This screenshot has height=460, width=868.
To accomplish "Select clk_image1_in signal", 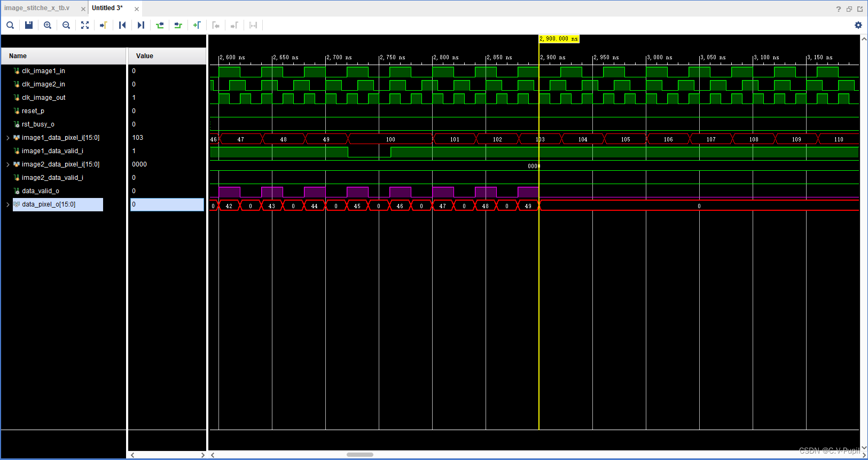I will 43,71.
